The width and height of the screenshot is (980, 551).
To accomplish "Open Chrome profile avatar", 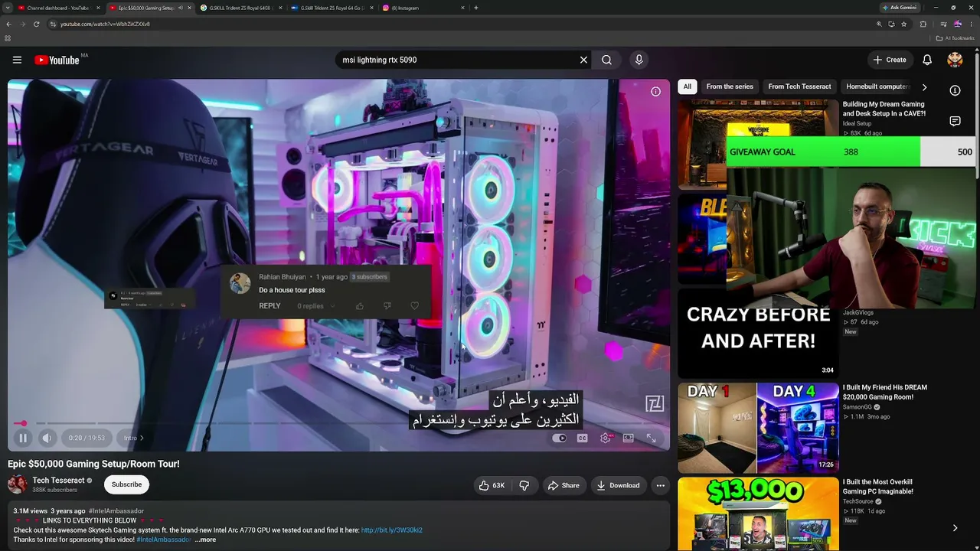I will (x=958, y=24).
